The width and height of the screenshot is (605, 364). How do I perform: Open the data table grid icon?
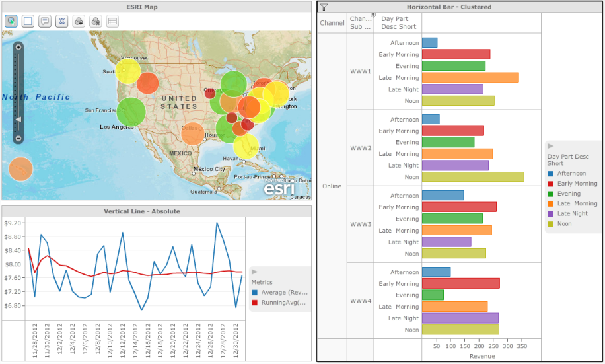(112, 21)
